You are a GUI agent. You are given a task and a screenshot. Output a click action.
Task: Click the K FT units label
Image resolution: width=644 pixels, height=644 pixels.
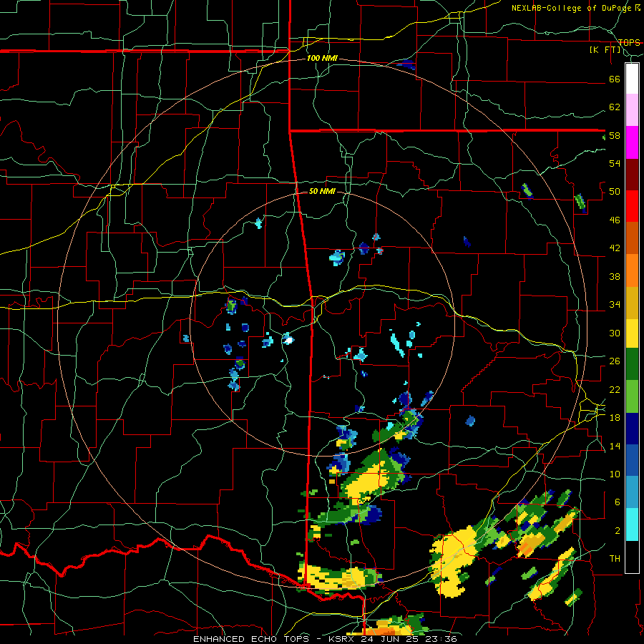(x=605, y=49)
